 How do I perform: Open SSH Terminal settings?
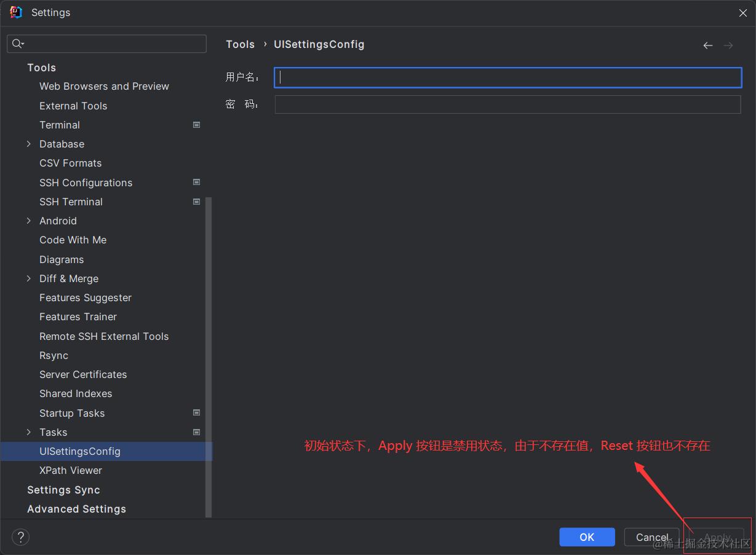click(x=71, y=202)
